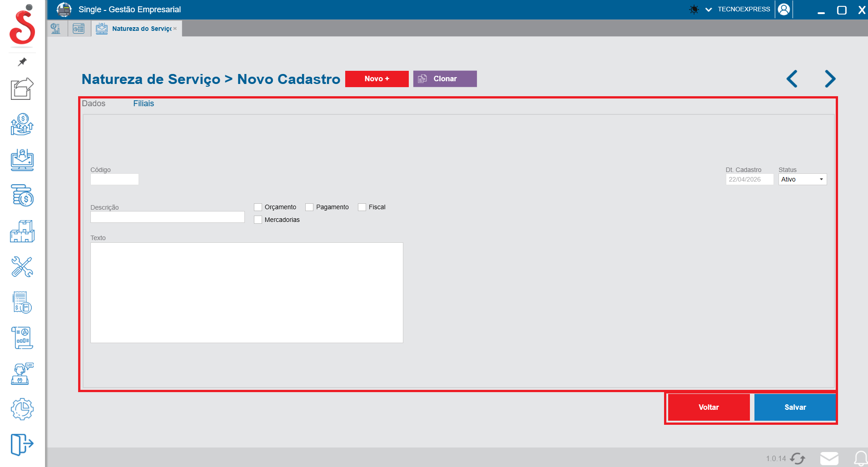Click into the Descrição input field
This screenshot has width=868, height=467.
167,217
